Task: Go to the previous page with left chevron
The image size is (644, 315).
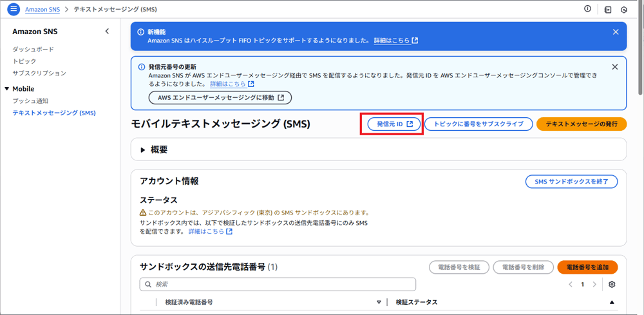Action: point(571,284)
